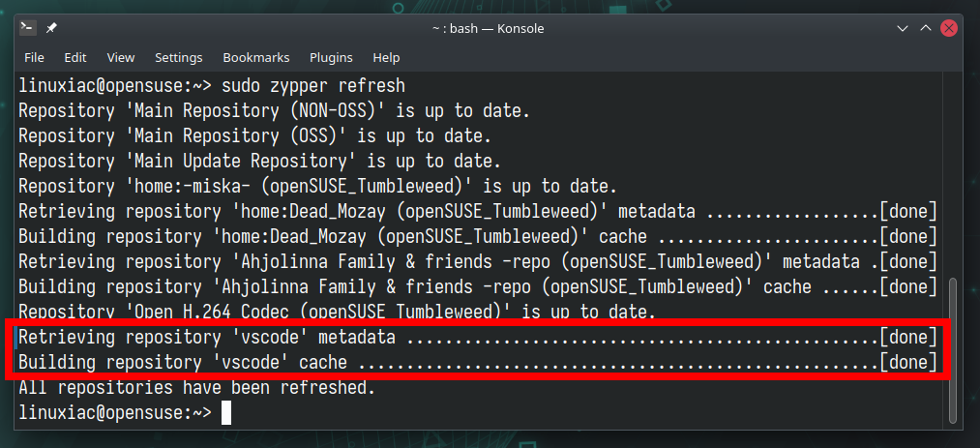980x448 pixels.
Task: Open the Bookmarks menu
Action: click(256, 57)
